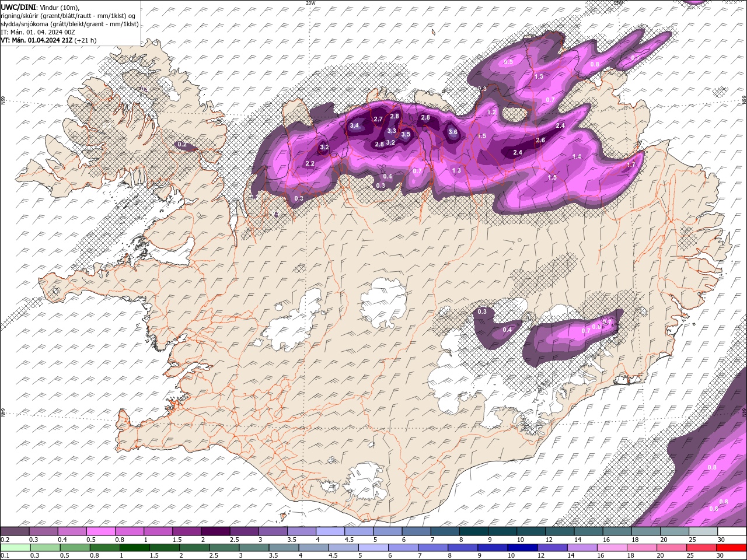The image size is (747, 560).
Task: Select the lower legend swatch for 8–9
Action: coord(463,548)
